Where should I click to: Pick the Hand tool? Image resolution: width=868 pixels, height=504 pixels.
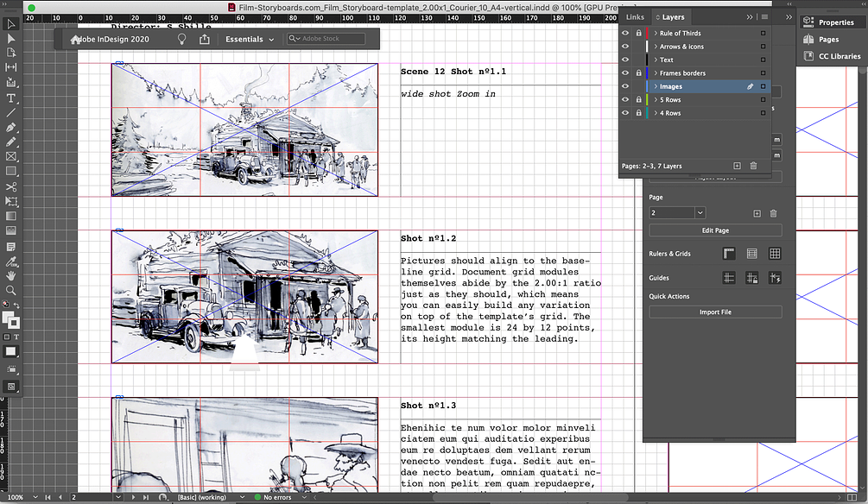point(11,275)
